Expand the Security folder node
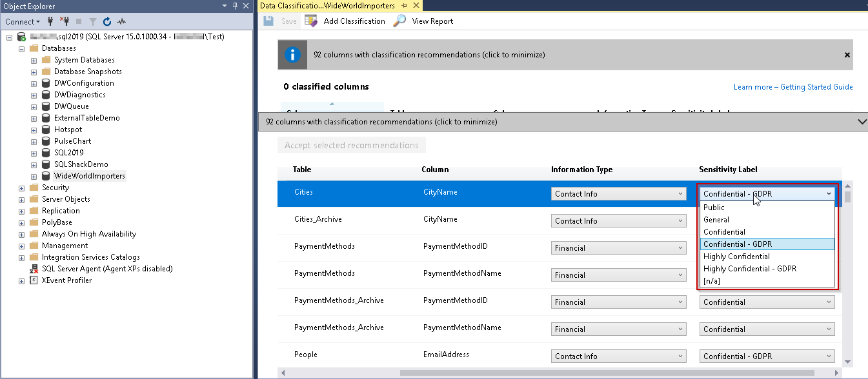The image size is (868, 379). click(22, 188)
